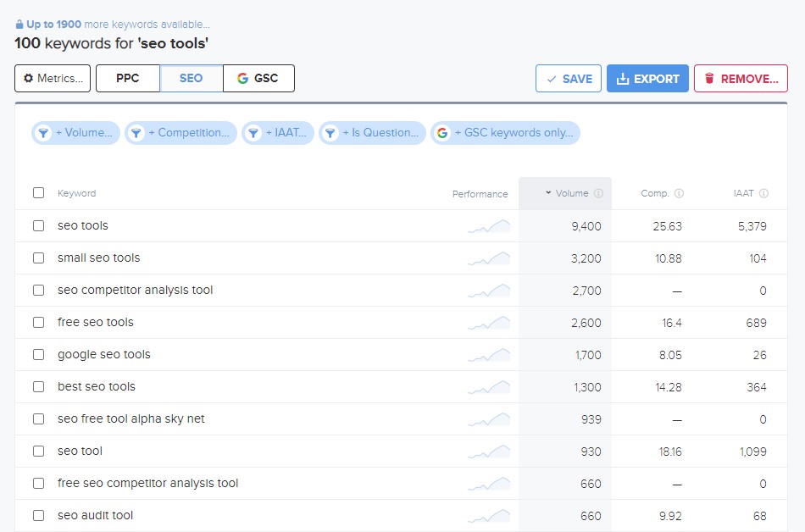Click the Performance column header
This screenshot has width=805, height=532.
click(x=480, y=194)
